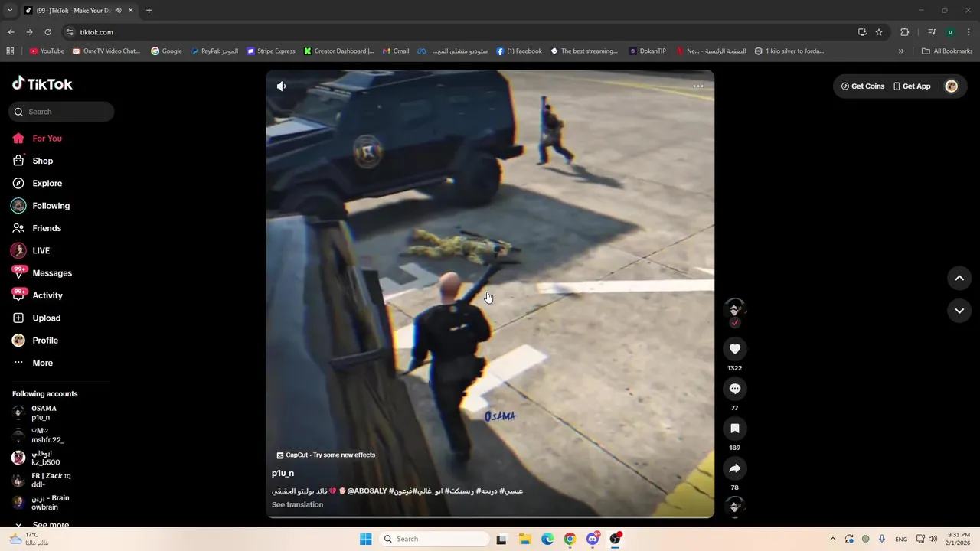980x551 pixels.
Task: Open the tab search dropdown arrow
Action: point(10,11)
